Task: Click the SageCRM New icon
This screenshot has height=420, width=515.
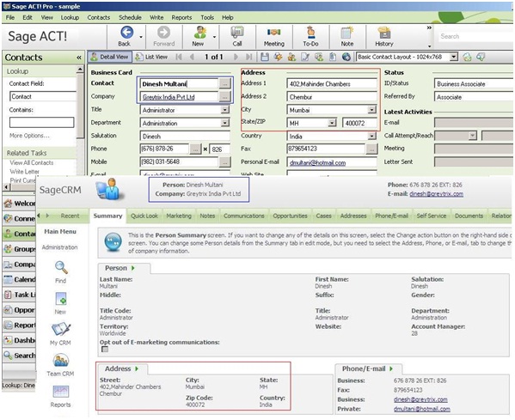Action: coord(61,299)
